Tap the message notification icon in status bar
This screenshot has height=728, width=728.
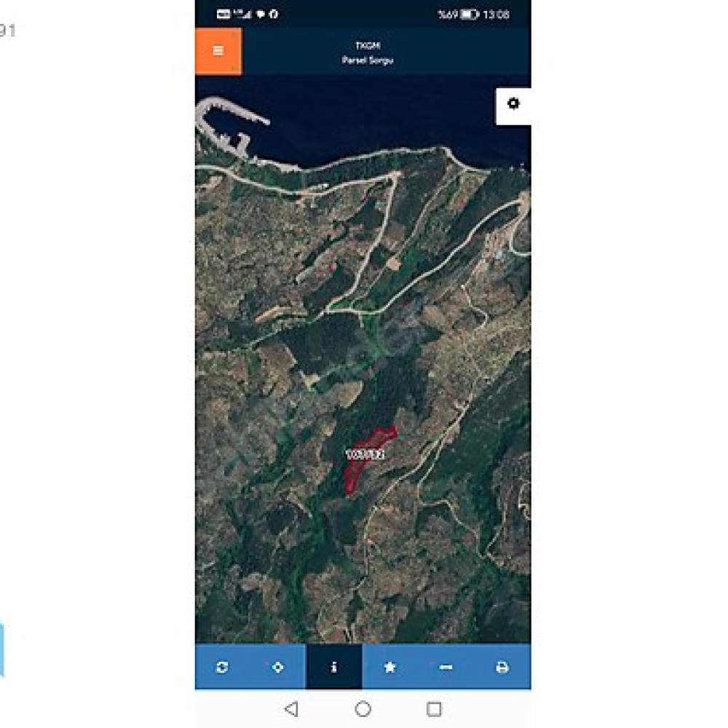[261, 15]
